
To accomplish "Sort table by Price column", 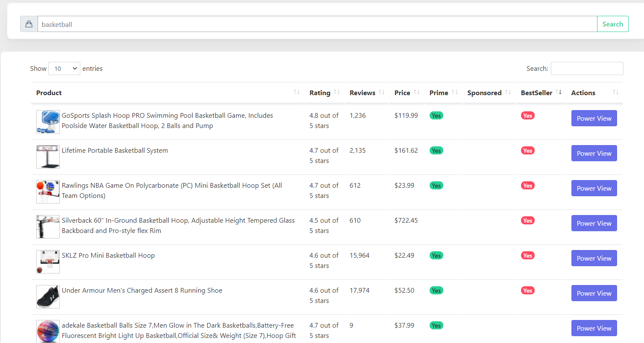I will click(x=406, y=93).
